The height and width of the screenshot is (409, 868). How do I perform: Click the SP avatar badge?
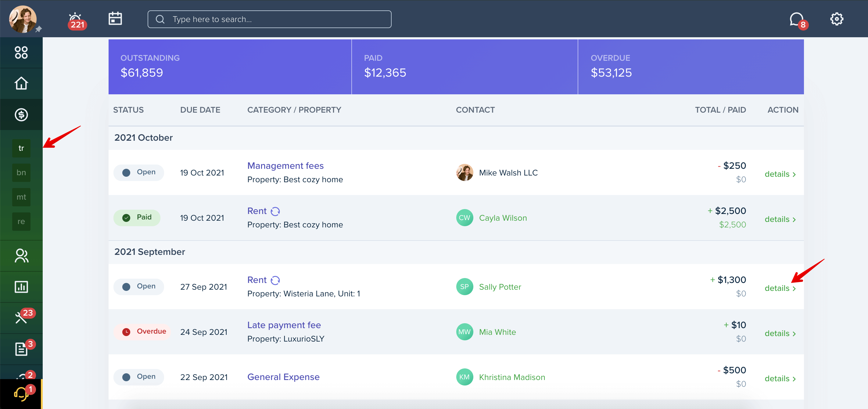click(465, 287)
